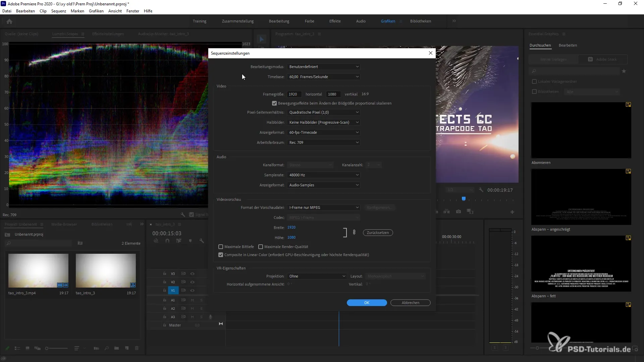644x362 pixels.
Task: Open the Project panel hamburger menu
Action: [42, 224]
